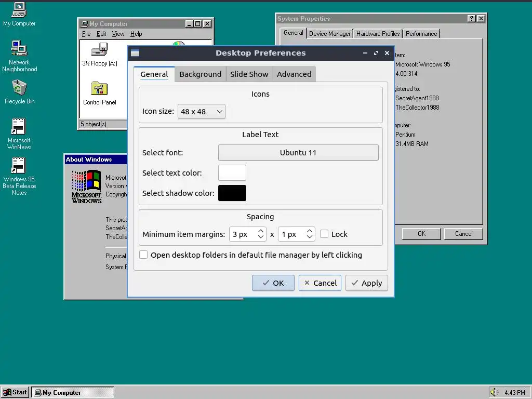Pick the black shadow color swatch
The image size is (532, 399).
point(232,193)
